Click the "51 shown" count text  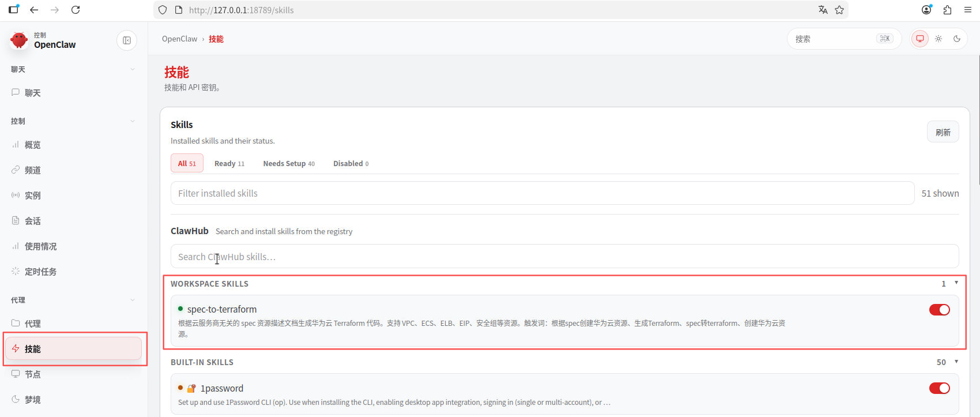point(940,193)
